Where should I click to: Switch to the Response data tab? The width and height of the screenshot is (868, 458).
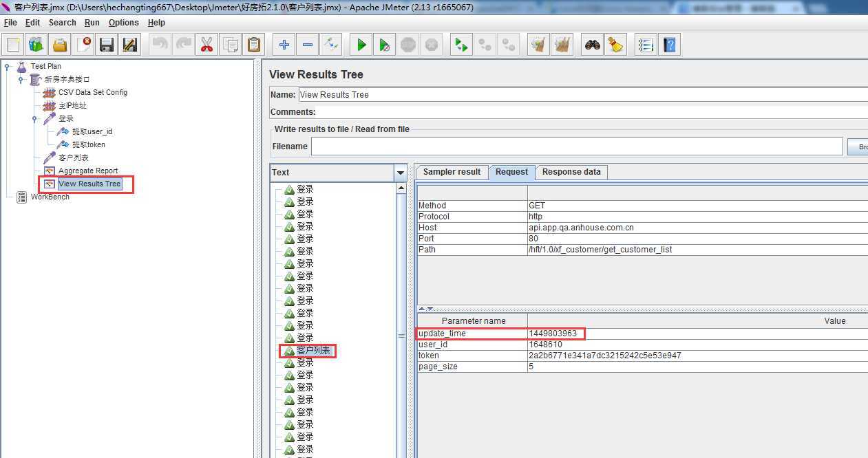[x=571, y=172]
